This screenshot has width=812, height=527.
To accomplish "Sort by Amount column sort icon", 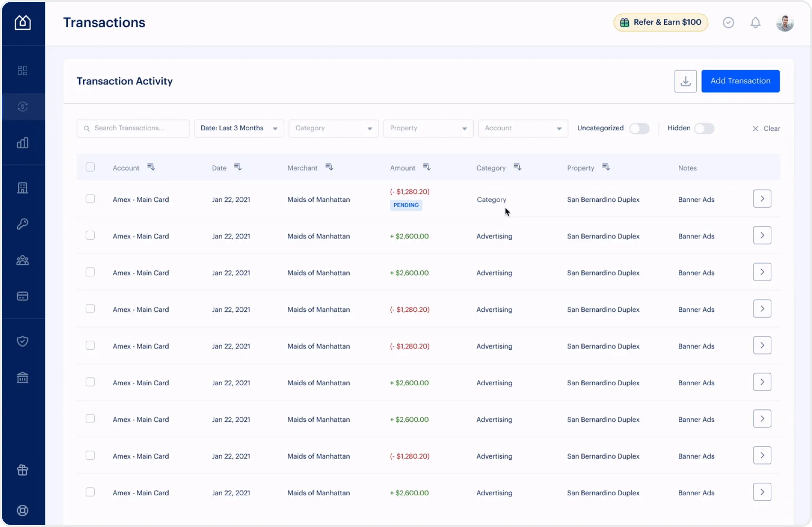I will (x=427, y=167).
